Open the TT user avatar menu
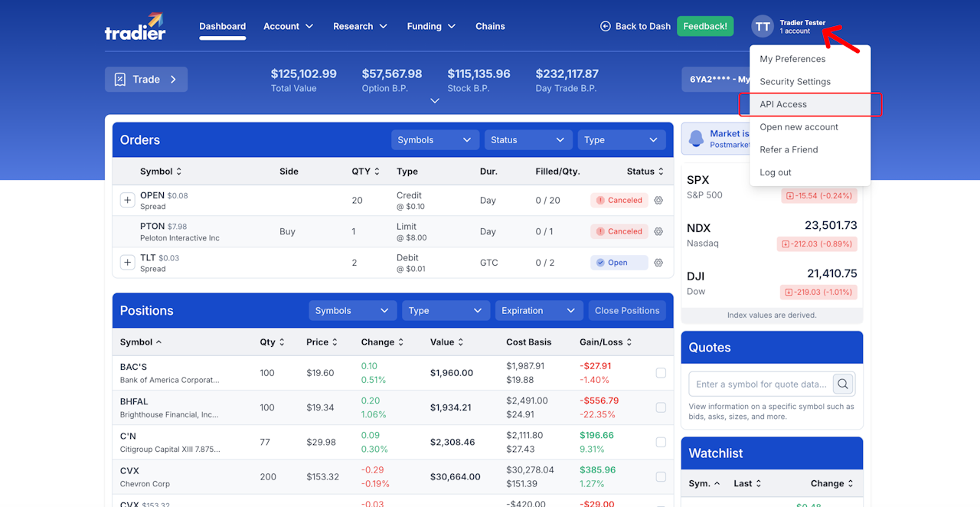 763,26
